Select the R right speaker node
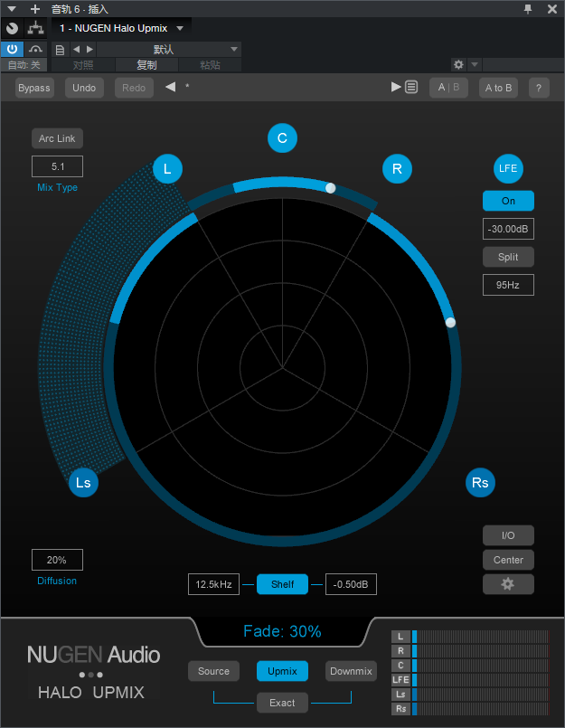The height and width of the screenshot is (728, 565). (x=397, y=168)
